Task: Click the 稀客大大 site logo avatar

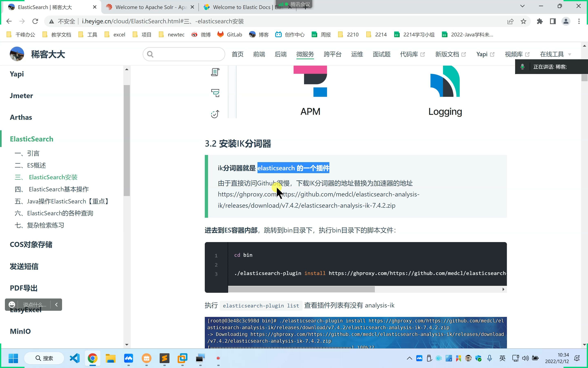Action: click(x=17, y=54)
